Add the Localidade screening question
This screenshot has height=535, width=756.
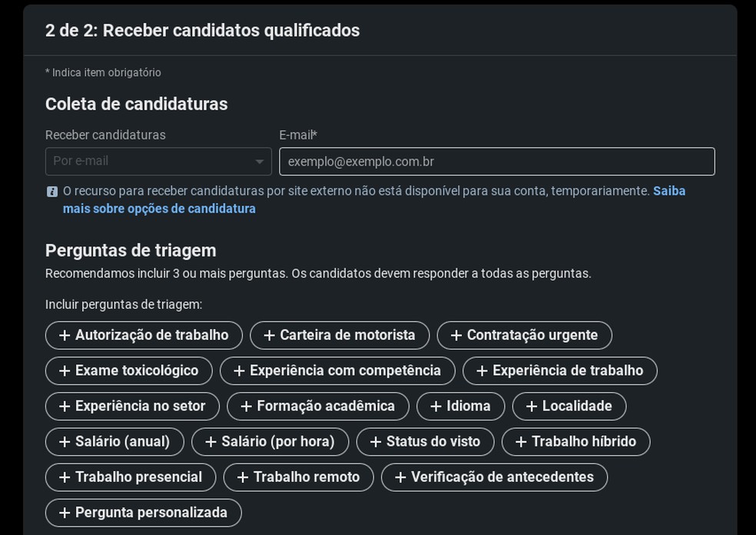[x=569, y=406]
